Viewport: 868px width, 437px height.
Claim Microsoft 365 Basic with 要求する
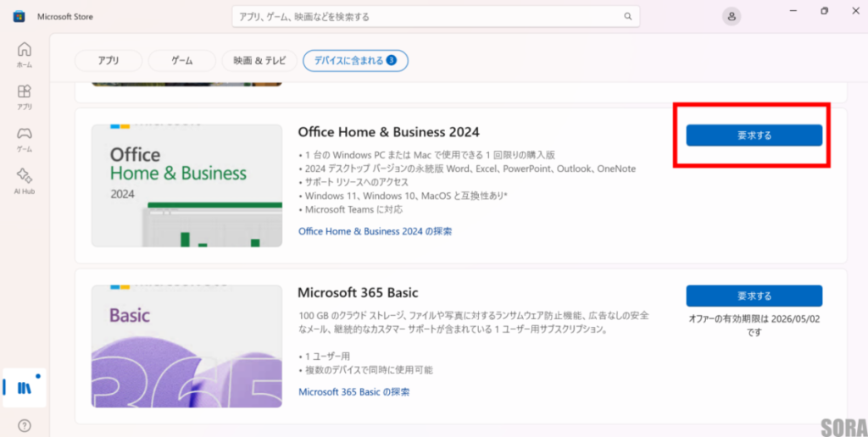pos(754,296)
